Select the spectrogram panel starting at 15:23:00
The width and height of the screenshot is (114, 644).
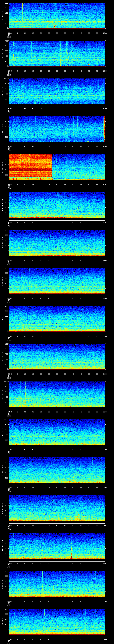pyautogui.click(x=57, y=356)
